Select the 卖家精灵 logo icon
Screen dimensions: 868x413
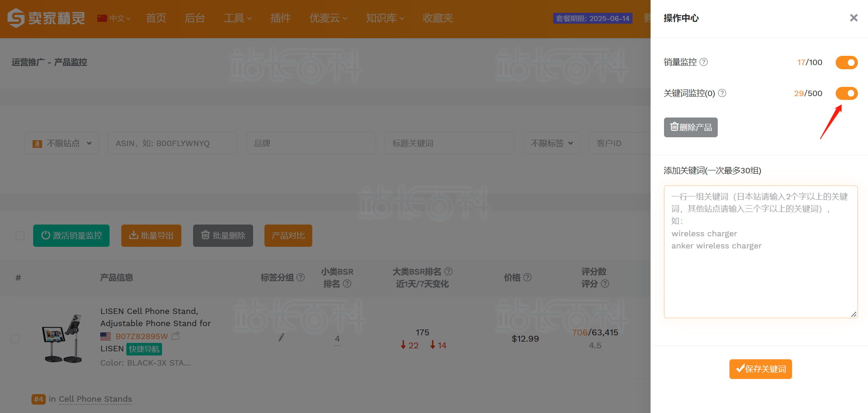[16, 18]
